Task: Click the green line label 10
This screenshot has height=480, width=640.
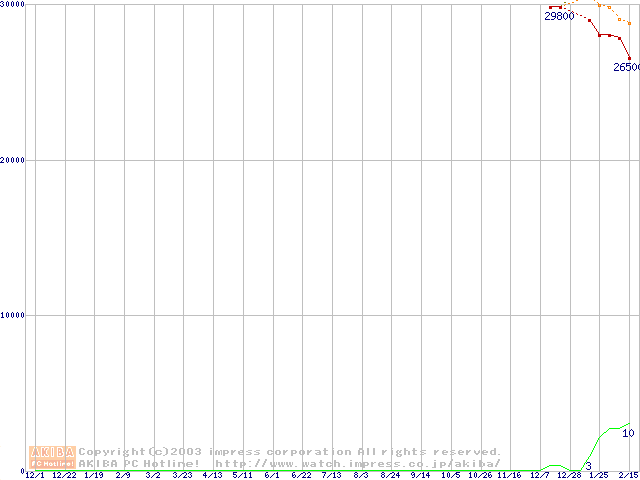Action: pyautogui.click(x=627, y=433)
